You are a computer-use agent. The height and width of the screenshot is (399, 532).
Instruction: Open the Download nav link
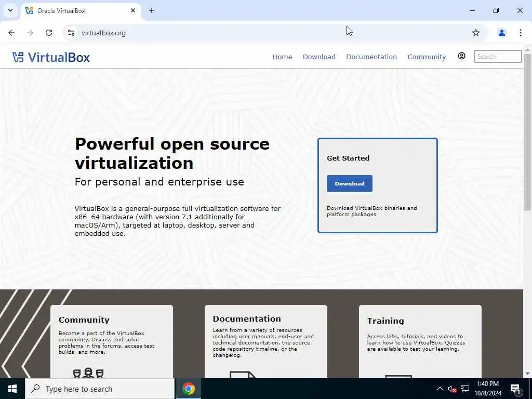click(319, 57)
